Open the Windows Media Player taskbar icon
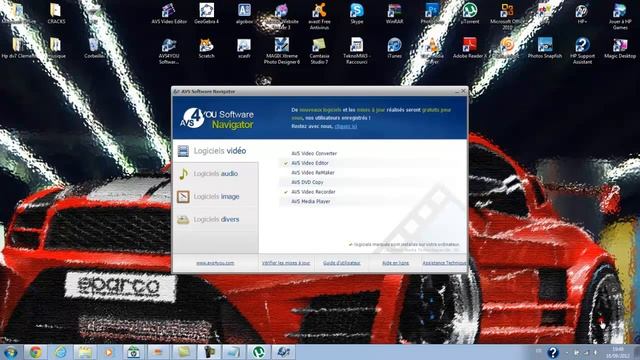The width and height of the screenshot is (640, 360). [109, 352]
